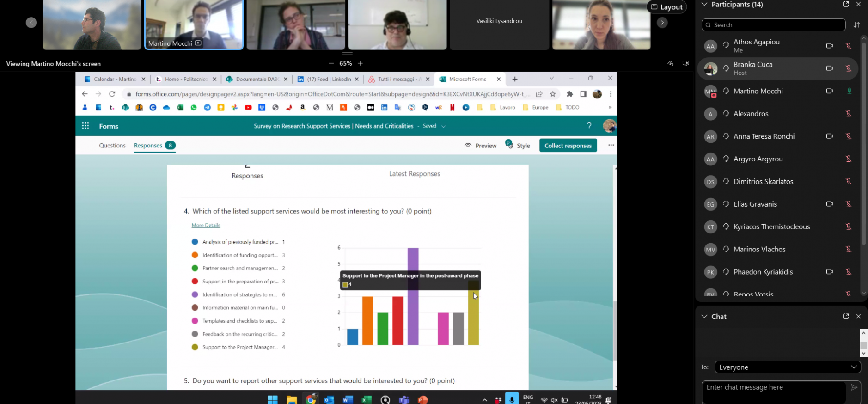This screenshot has width=868, height=404.
Task: Toggle Athos Agapiou's muted microphone
Action: coord(848,46)
